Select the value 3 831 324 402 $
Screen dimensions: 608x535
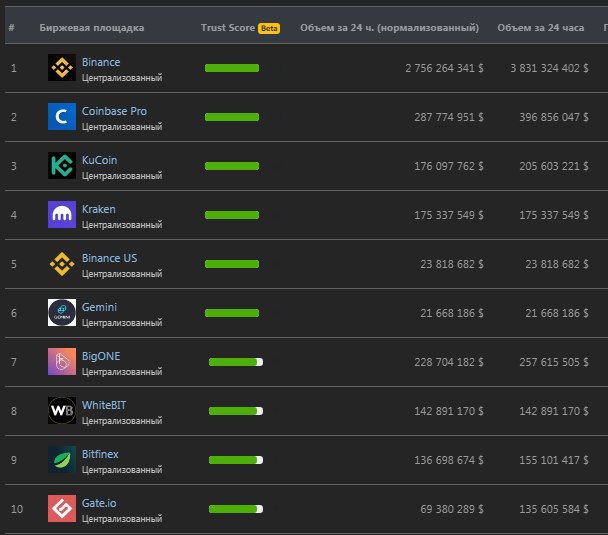pos(549,68)
